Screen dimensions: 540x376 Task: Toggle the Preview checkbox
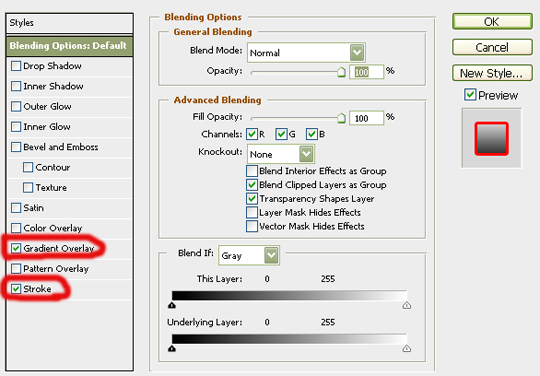(470, 95)
